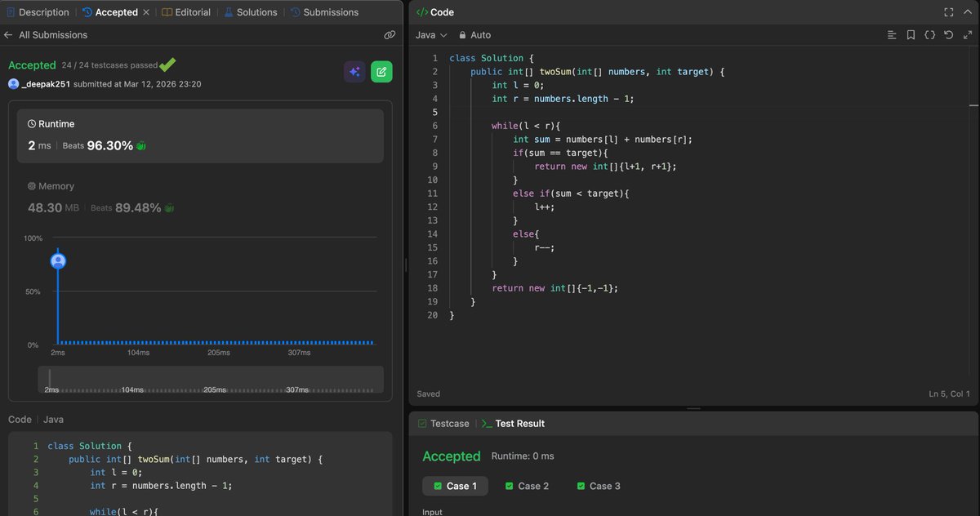Image resolution: width=980 pixels, height=516 pixels.
Task: Click the avatar marker on runtime chart
Action: click(58, 261)
